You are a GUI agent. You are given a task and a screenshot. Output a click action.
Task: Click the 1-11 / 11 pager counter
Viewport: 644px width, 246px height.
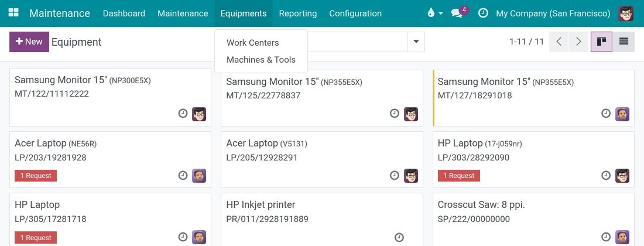click(526, 42)
